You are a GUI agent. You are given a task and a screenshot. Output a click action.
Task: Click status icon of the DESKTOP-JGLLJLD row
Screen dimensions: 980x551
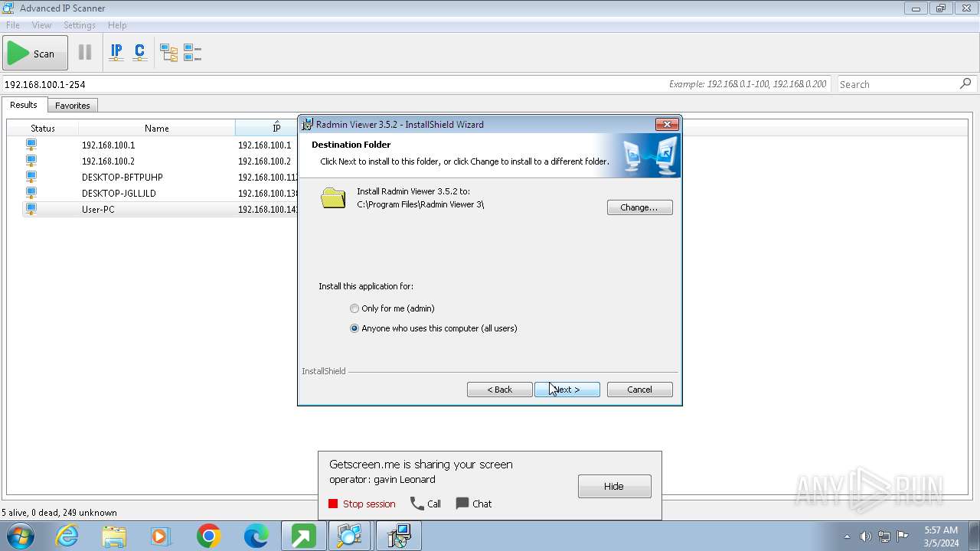tap(31, 193)
